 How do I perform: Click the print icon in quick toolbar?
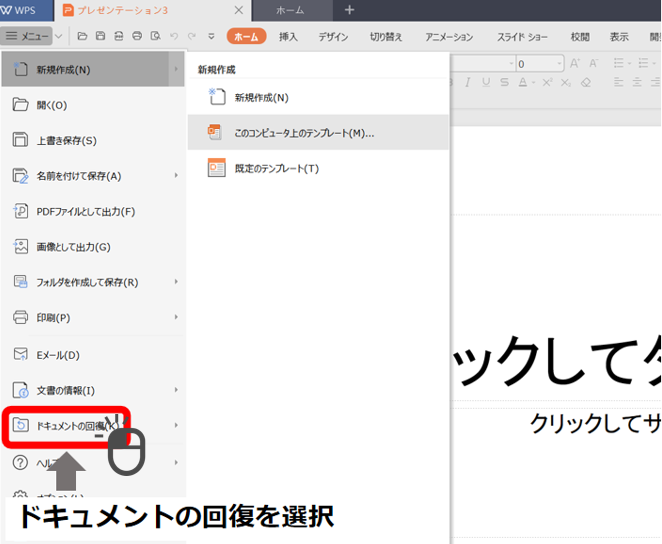pos(137,36)
